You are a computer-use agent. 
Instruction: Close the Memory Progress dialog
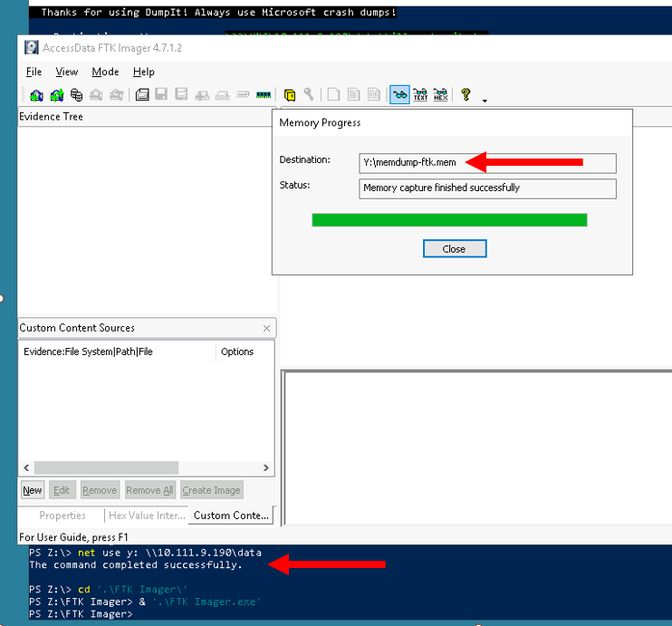coord(455,248)
